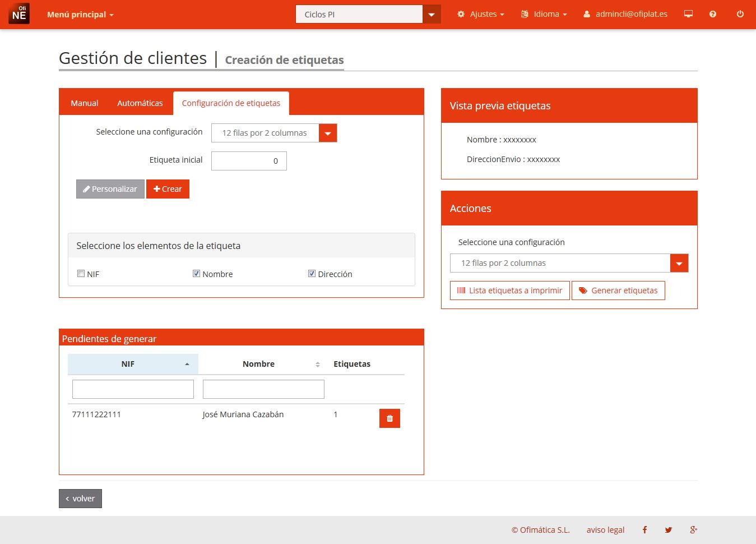Click the power logout icon
The width and height of the screenshot is (756, 544).
[x=740, y=14]
